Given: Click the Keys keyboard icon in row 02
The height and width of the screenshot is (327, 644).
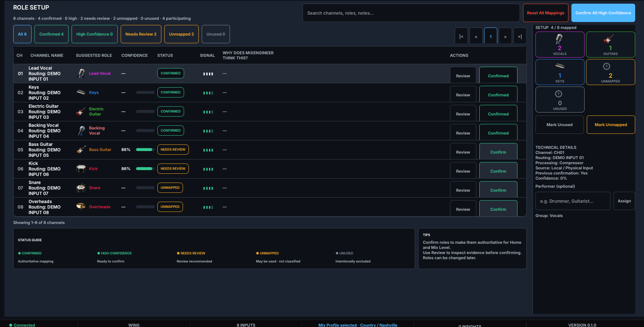Looking at the screenshot, I should click(81, 92).
